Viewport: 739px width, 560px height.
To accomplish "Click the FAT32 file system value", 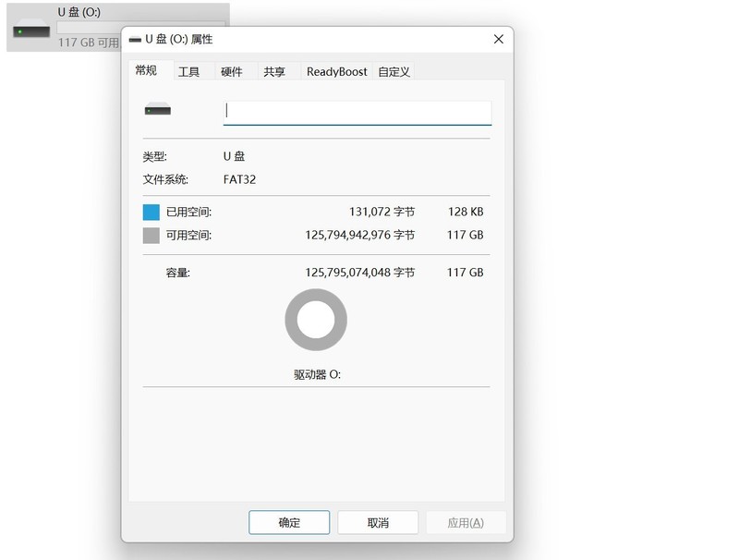I will (238, 179).
